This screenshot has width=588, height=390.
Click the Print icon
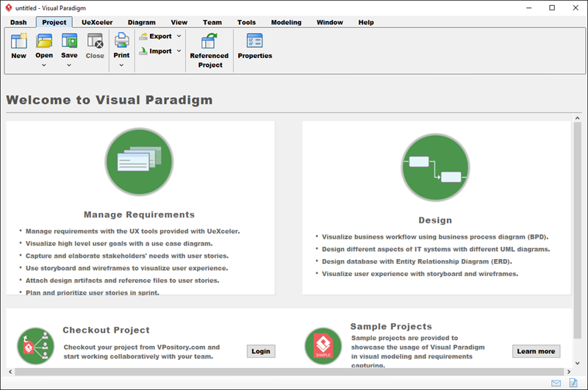(121, 40)
